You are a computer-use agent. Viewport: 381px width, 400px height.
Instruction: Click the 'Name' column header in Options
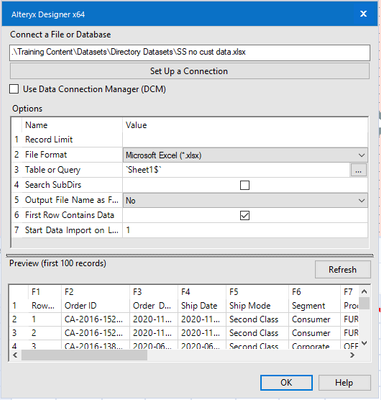36,125
